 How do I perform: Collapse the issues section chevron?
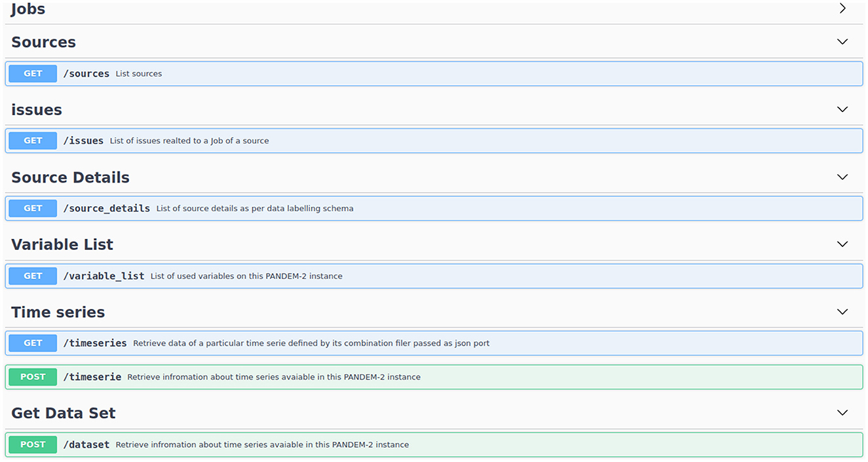[x=842, y=109]
